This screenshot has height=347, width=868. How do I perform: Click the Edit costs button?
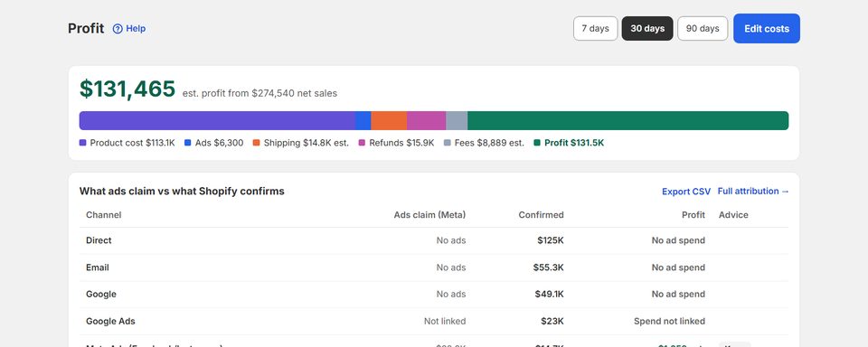tap(766, 28)
